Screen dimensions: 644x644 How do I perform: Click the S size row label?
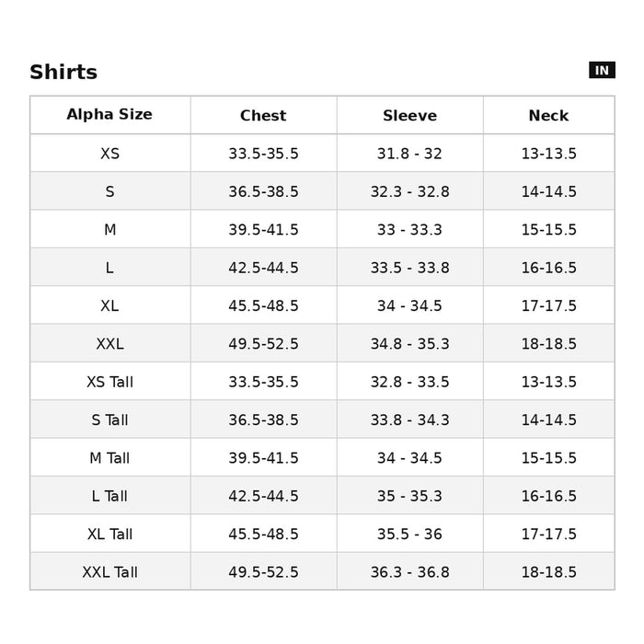(109, 191)
